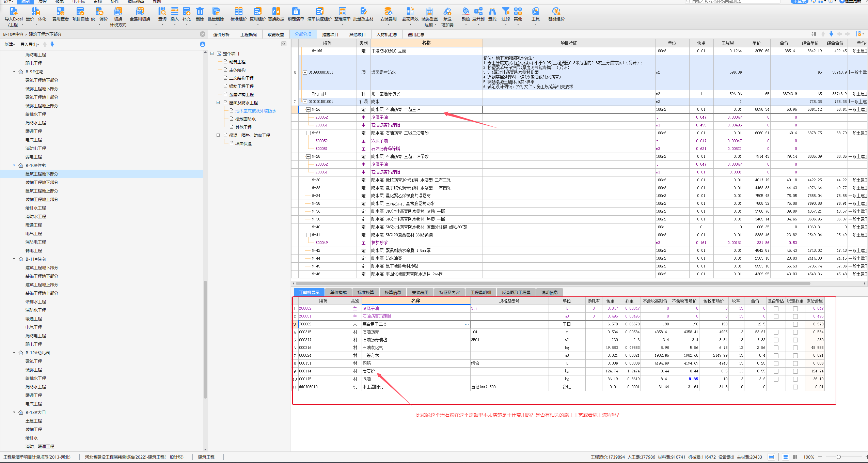Toggle 锁定数量 checkbox for 石油沥青 row
This screenshot has width=868, height=463.
tap(795, 332)
